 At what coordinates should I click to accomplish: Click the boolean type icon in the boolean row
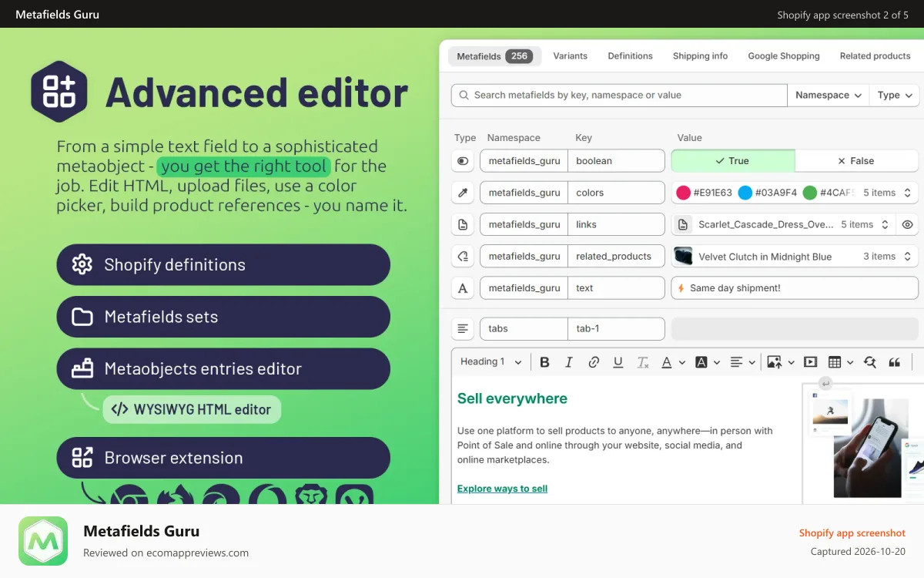(463, 161)
